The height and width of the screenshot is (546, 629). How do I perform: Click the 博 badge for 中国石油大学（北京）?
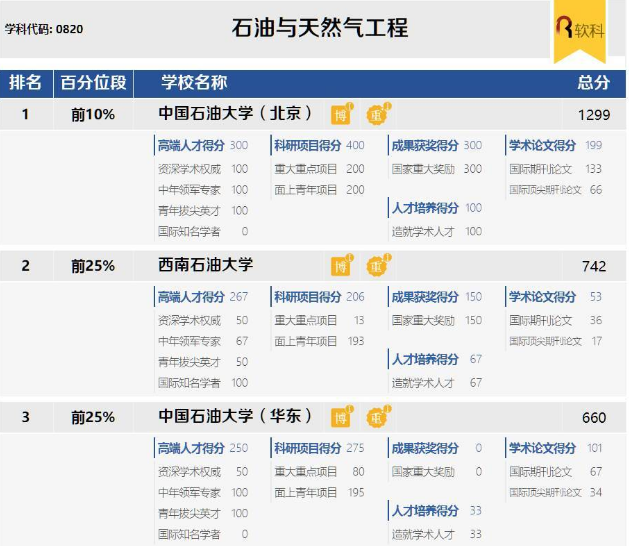click(x=342, y=114)
